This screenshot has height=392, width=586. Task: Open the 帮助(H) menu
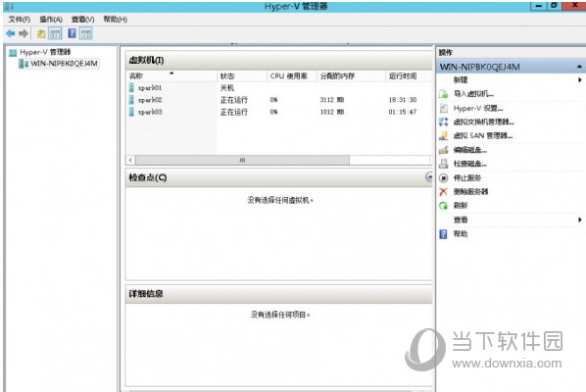[115, 19]
